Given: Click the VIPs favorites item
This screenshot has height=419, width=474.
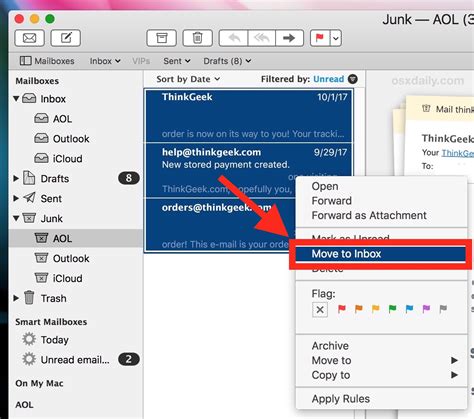Looking at the screenshot, I should tap(141, 61).
